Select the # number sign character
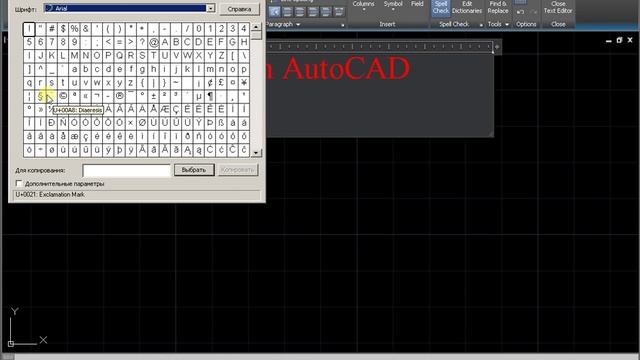Viewport: 640px width, 360px height. coord(52,29)
